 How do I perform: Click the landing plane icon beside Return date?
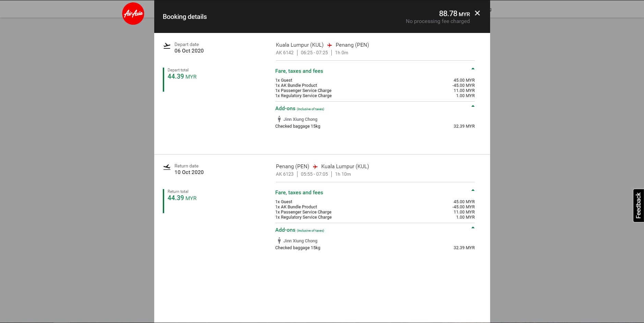coord(167,167)
